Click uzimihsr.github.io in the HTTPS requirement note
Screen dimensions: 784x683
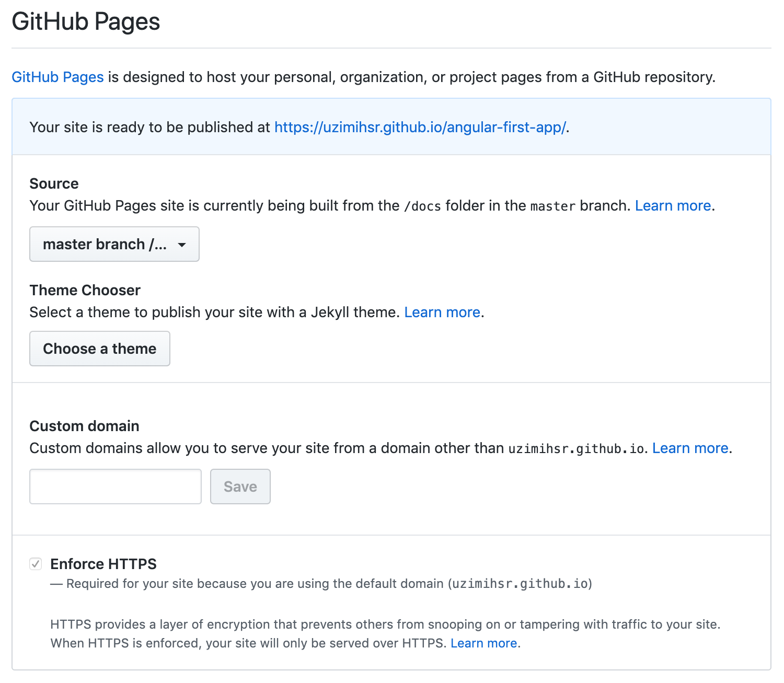coord(520,584)
